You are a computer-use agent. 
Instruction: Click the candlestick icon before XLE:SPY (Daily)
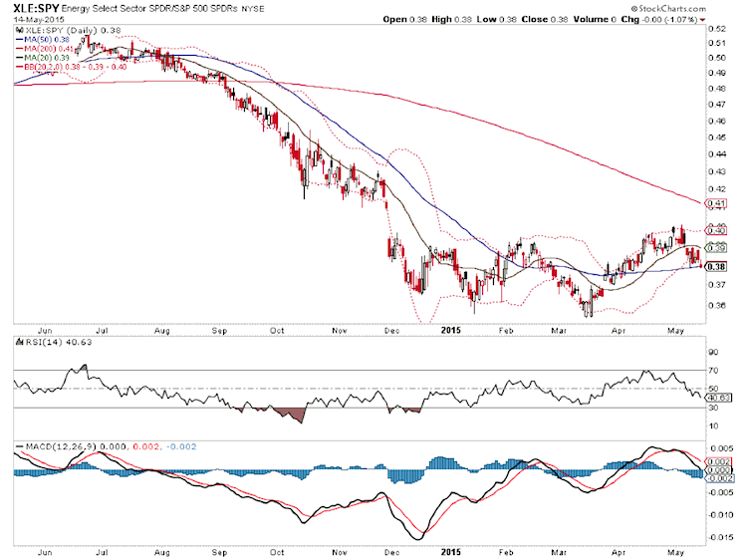20,31
